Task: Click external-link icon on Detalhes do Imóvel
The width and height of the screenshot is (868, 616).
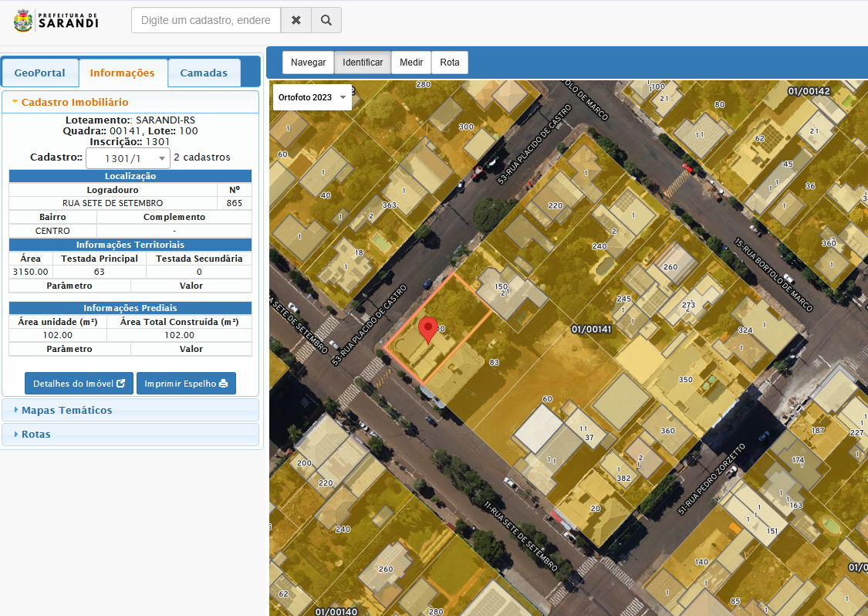Action: pyautogui.click(x=120, y=384)
